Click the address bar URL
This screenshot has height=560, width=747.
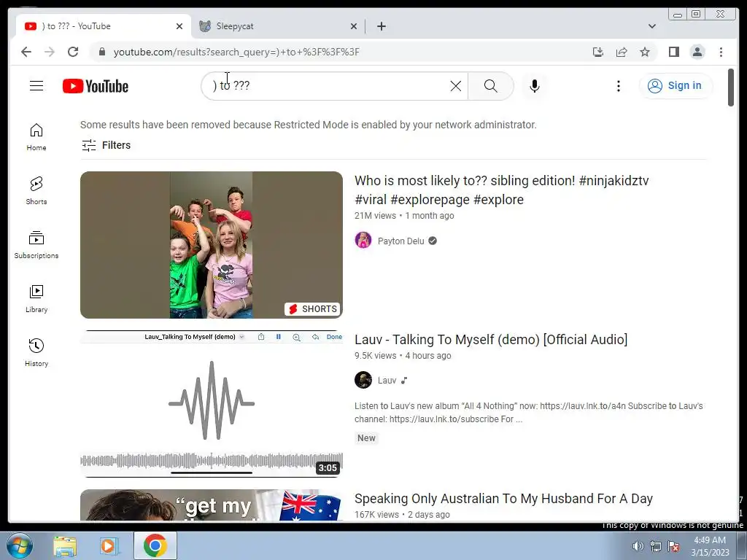pos(236,52)
